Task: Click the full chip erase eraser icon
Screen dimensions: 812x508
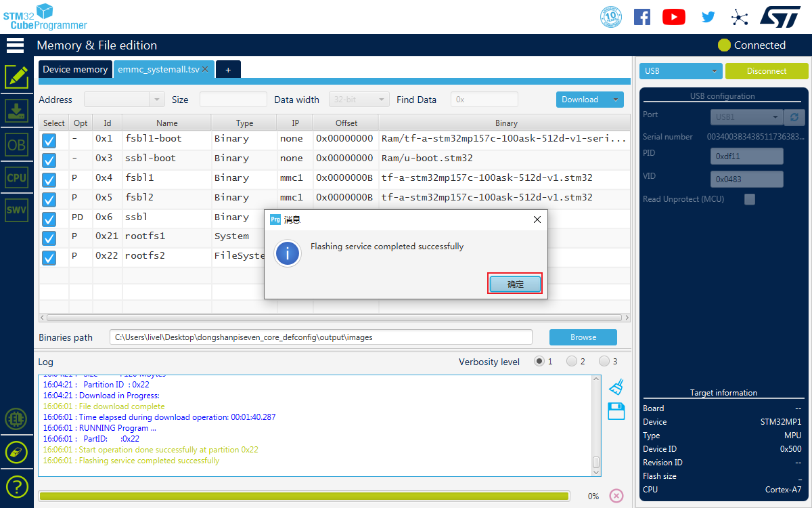Action: point(16,452)
